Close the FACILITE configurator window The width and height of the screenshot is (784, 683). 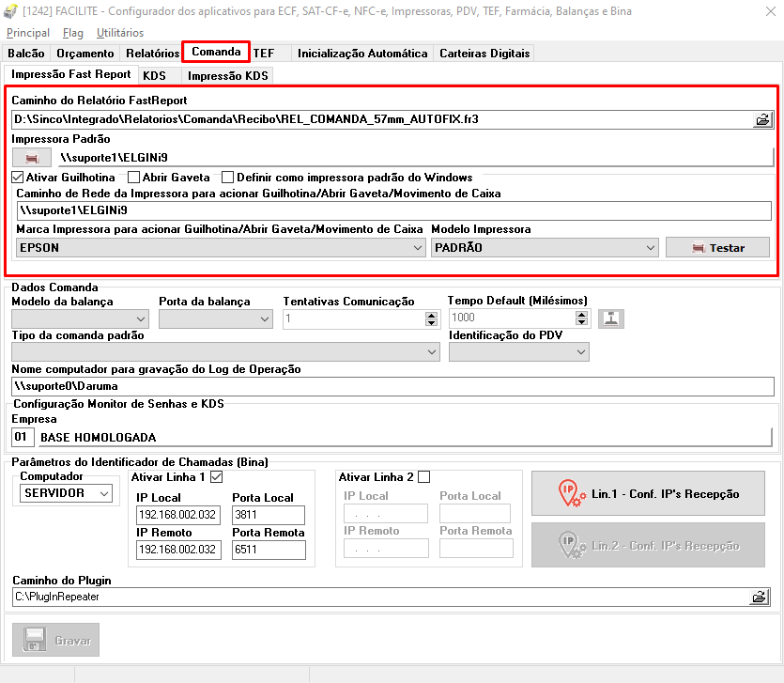click(771, 11)
